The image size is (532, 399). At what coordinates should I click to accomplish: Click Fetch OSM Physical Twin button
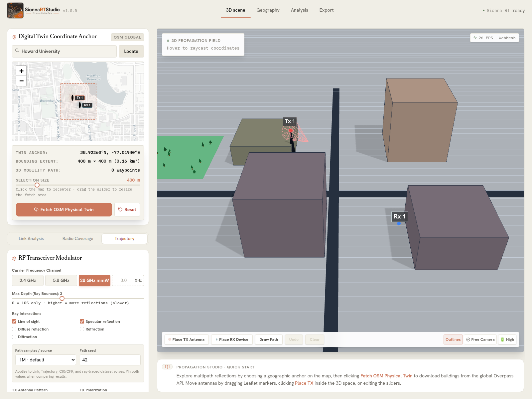(64, 209)
